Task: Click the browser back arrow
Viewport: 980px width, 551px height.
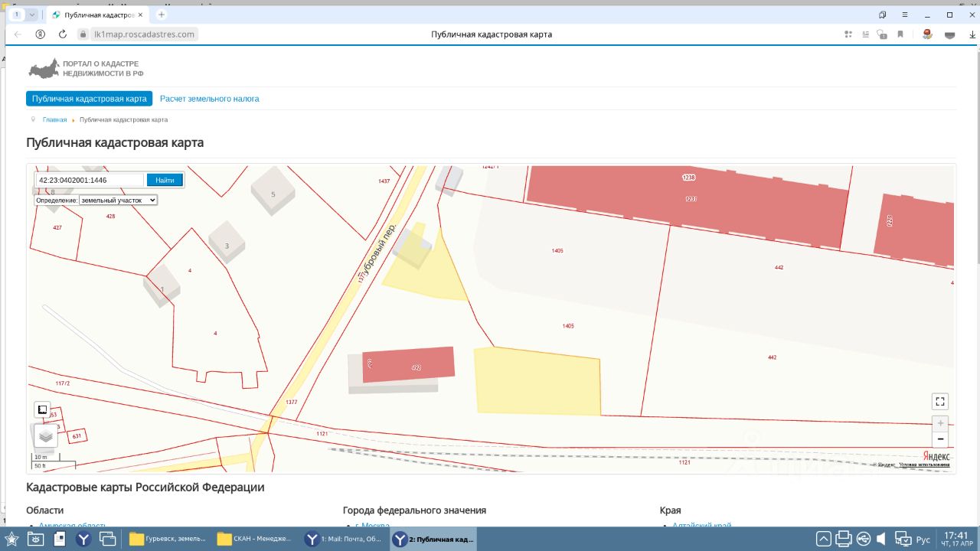Action: pyautogui.click(x=18, y=34)
